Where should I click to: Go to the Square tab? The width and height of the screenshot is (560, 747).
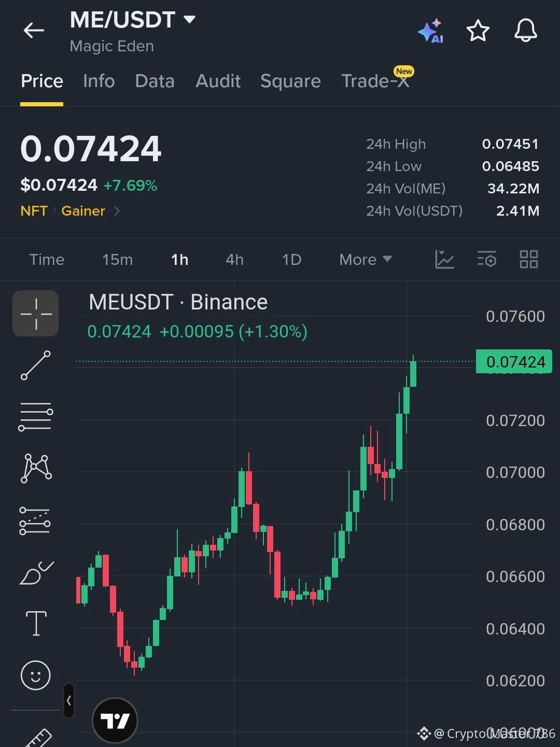[x=290, y=81]
